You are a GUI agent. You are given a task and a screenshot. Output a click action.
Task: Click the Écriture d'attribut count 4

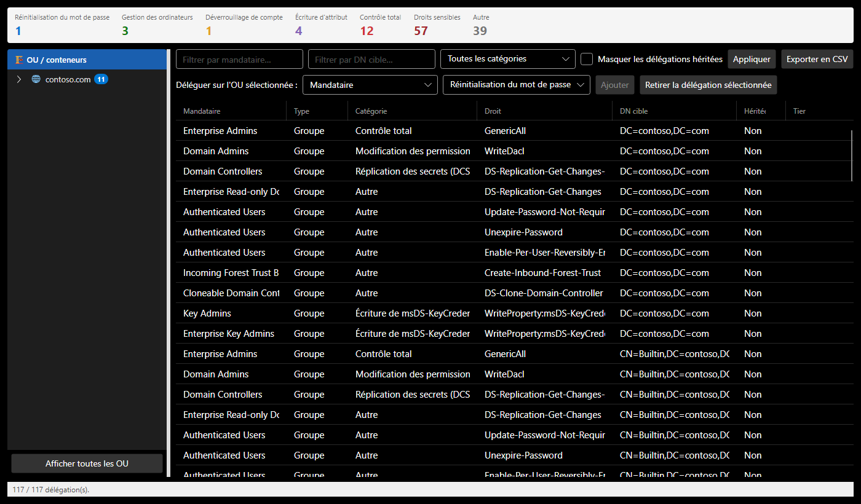tap(298, 31)
